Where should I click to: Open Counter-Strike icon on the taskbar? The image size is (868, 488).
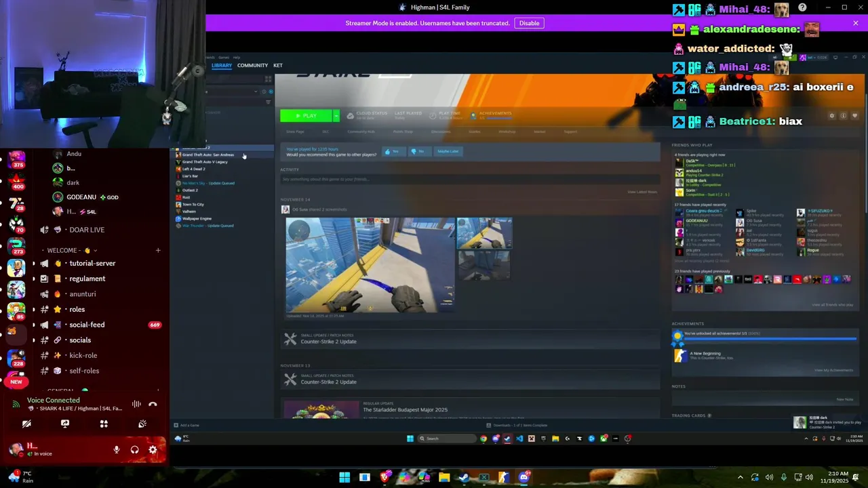click(x=503, y=477)
